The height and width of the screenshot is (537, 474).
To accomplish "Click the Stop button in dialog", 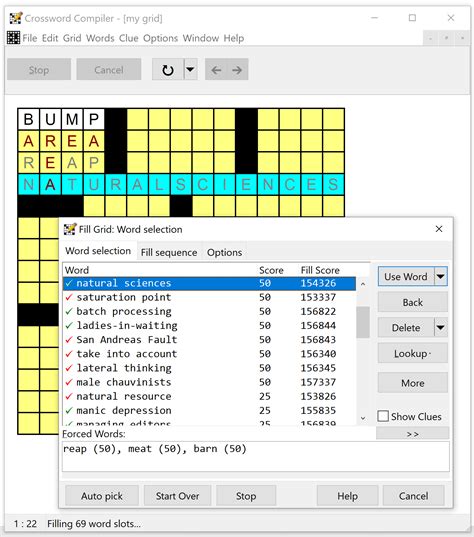I will point(246,496).
